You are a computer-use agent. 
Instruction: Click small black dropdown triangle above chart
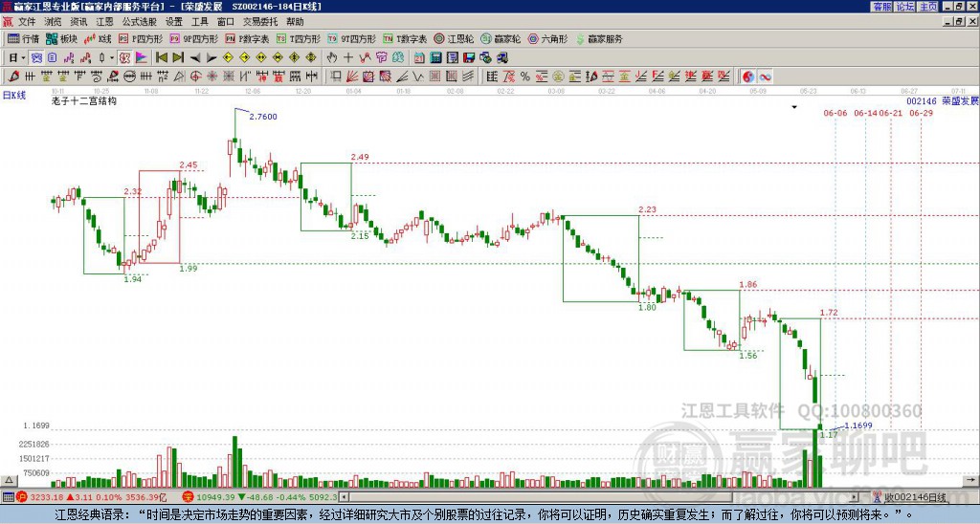pos(794,107)
